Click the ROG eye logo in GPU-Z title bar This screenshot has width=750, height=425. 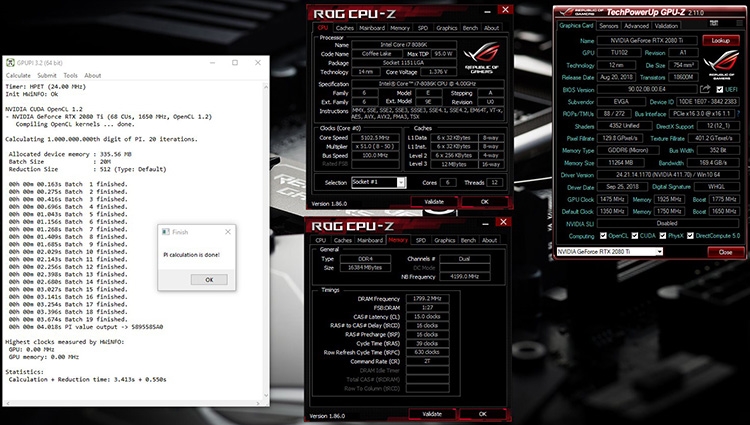[567, 12]
